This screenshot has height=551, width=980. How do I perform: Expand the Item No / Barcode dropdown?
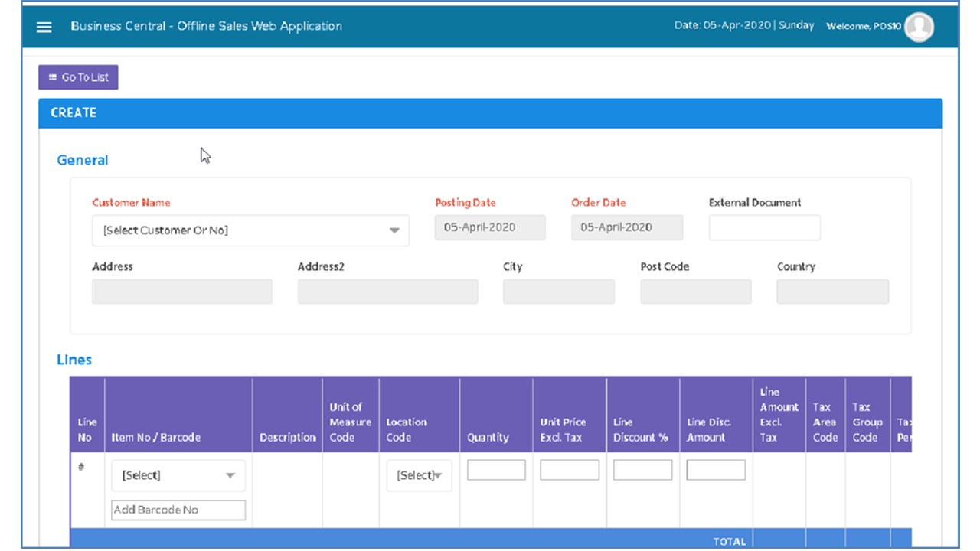tap(178, 475)
